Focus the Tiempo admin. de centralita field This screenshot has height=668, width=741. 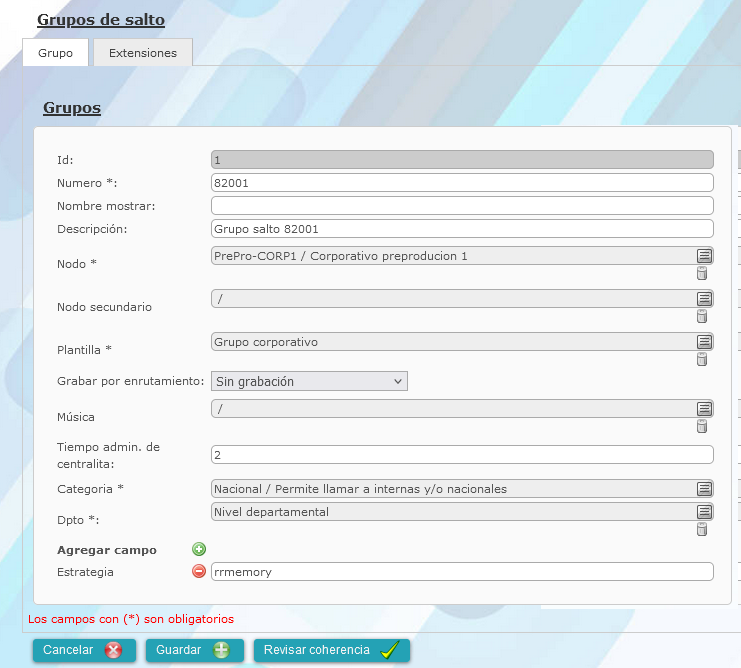[462, 455]
